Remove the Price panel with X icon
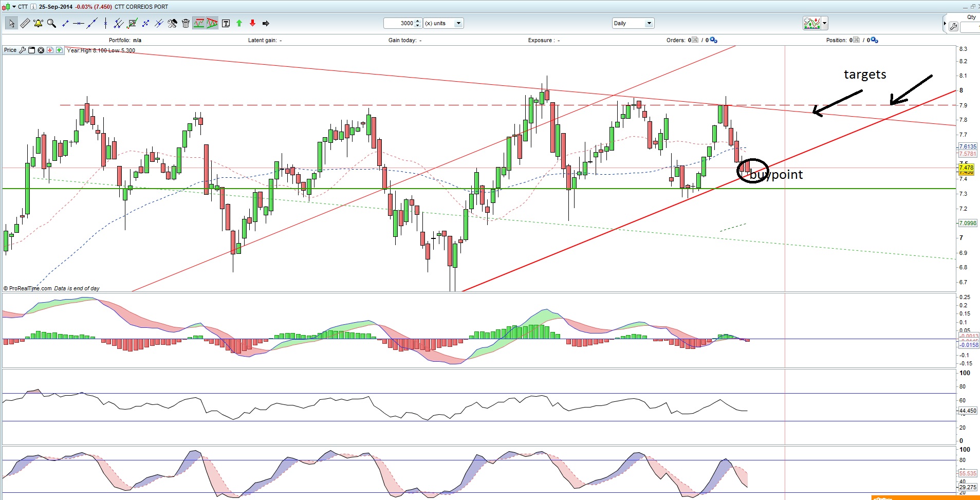The width and height of the screenshot is (980, 500). [41, 50]
